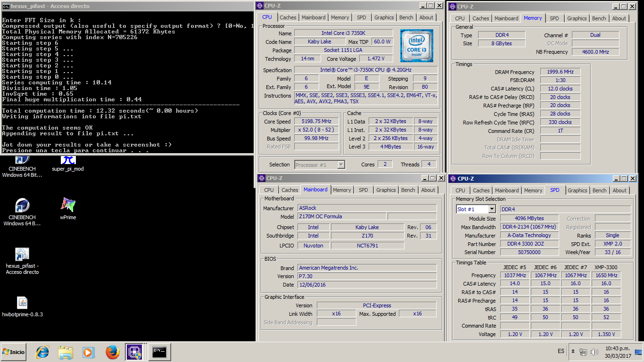This screenshot has height=362, width=644.
Task: Click the Core Voltage value 1.472 V
Action: tap(375, 58)
